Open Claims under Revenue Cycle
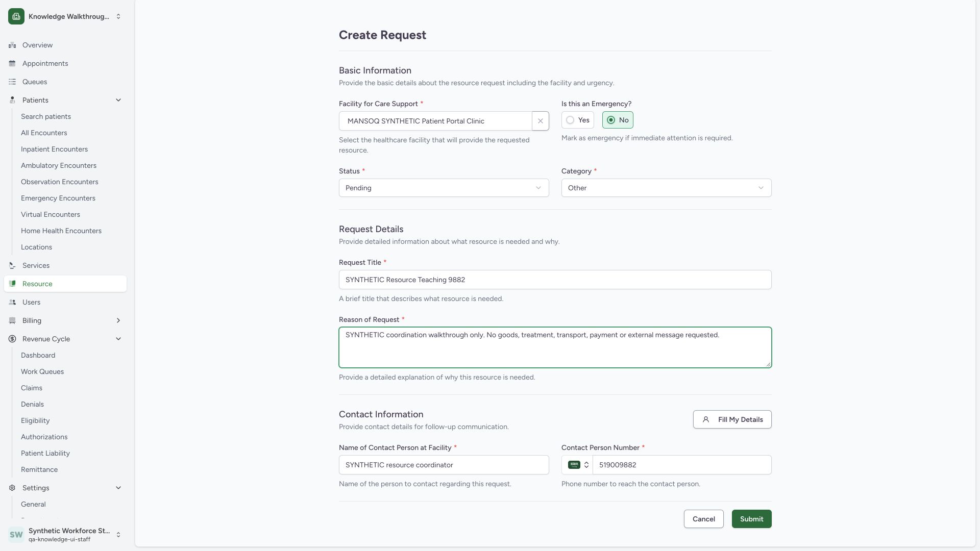The width and height of the screenshot is (980, 551). click(32, 388)
